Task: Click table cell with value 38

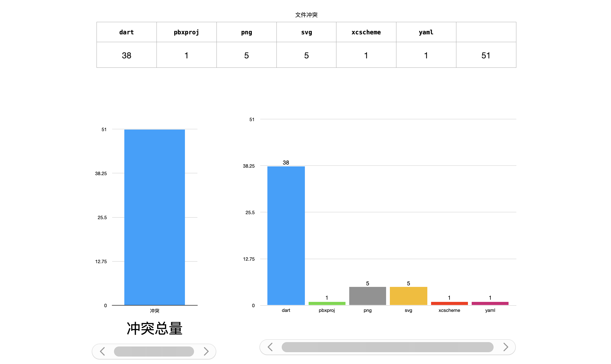Action: pyautogui.click(x=127, y=55)
